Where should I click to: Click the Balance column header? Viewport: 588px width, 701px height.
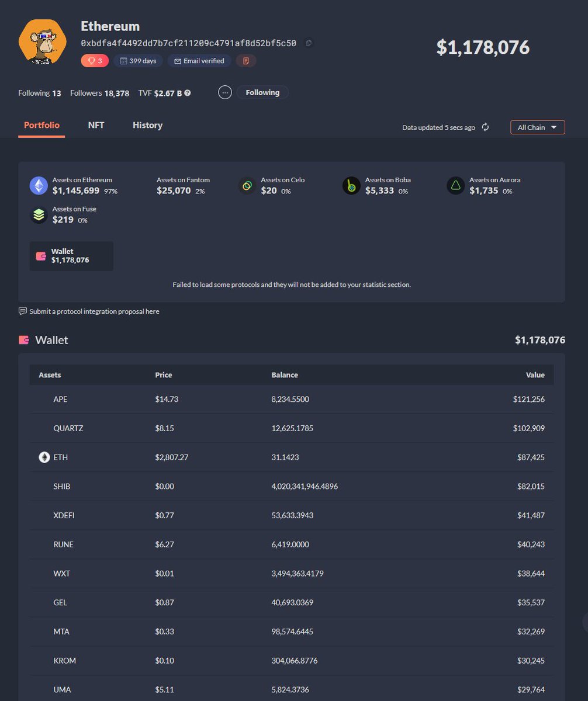(285, 375)
